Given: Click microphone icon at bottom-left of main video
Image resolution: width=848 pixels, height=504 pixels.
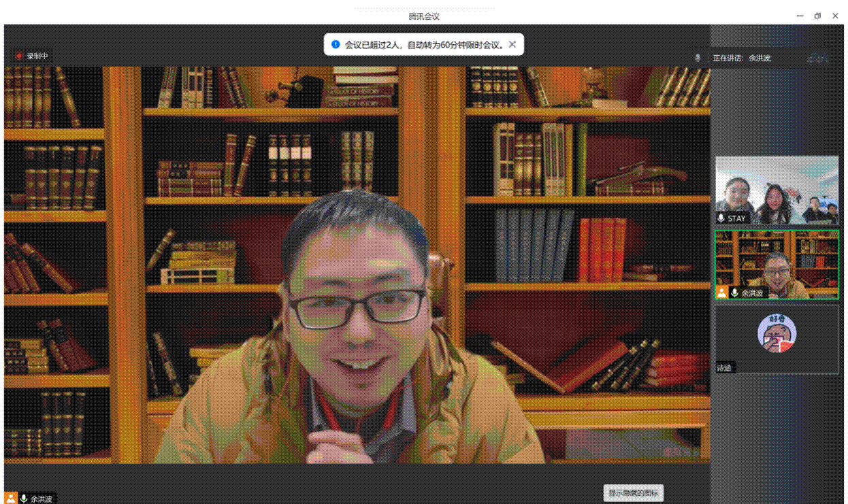Looking at the screenshot, I should click(24, 499).
